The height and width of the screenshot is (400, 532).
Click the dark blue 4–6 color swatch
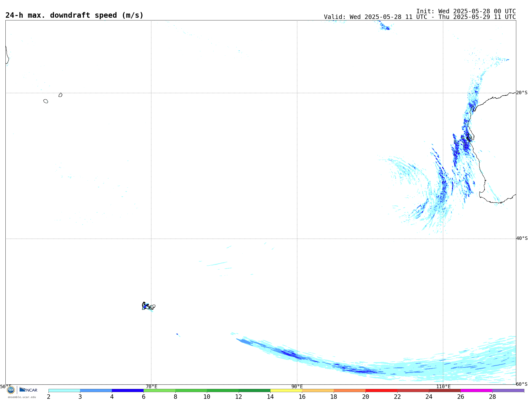(x=128, y=391)
